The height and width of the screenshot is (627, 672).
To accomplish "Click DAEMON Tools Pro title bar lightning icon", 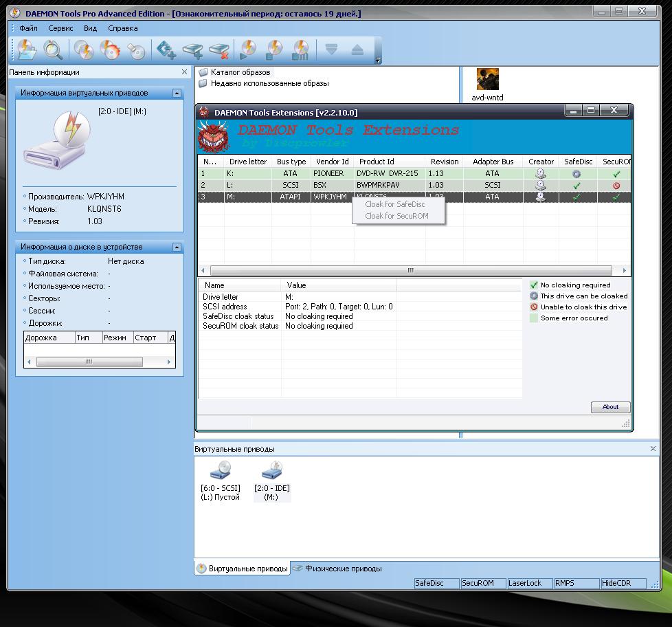I will point(14,12).
